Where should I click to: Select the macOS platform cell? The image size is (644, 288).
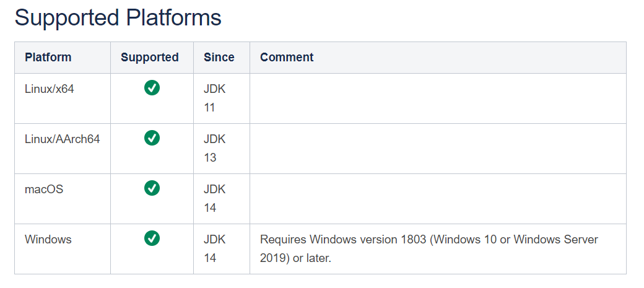44,189
